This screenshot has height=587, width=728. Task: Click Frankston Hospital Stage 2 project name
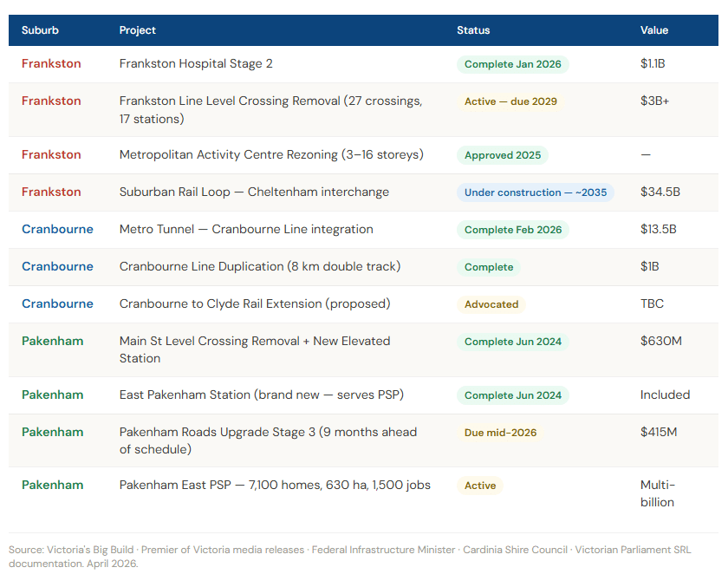point(196,64)
